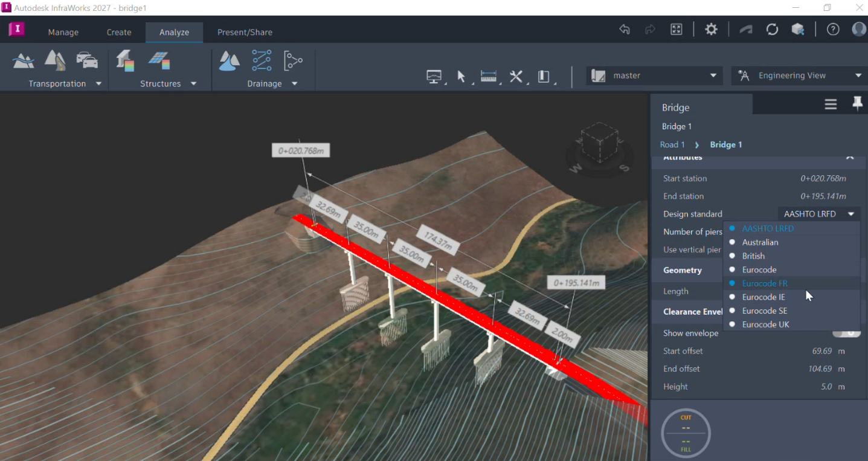
Task: Navigate to Road 1 breadcrumb
Action: point(672,144)
